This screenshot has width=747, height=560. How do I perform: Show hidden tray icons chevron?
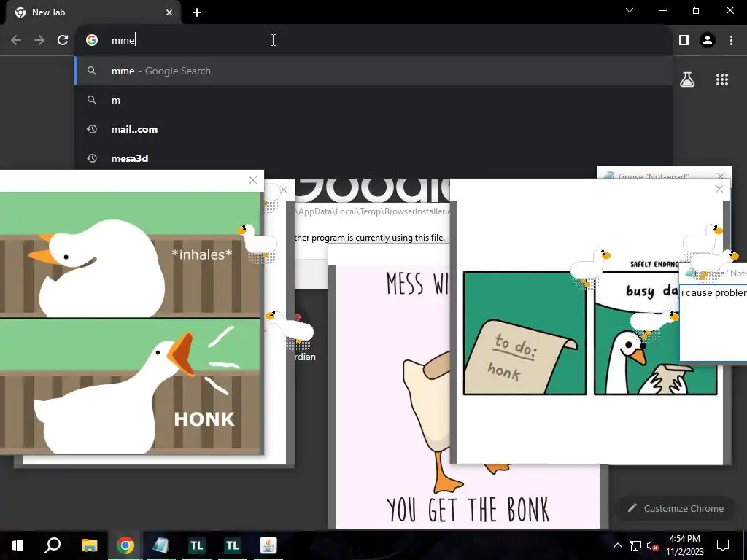[x=617, y=545]
